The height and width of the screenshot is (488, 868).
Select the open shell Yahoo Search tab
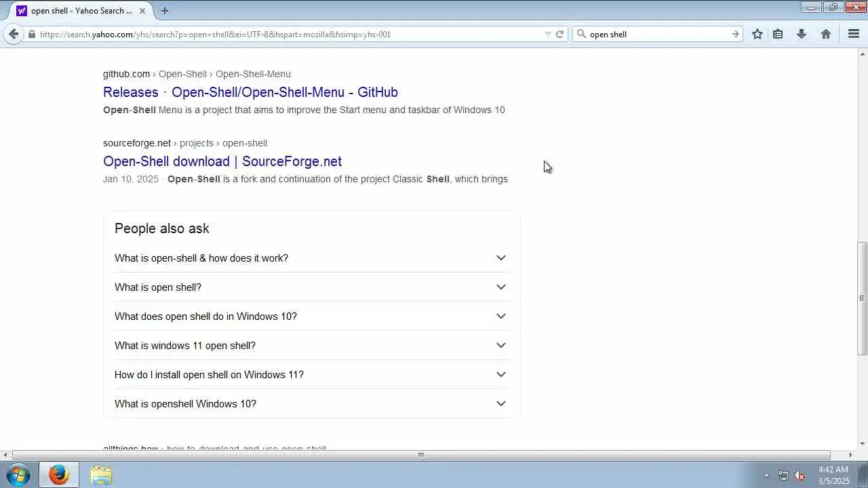pos(81,10)
